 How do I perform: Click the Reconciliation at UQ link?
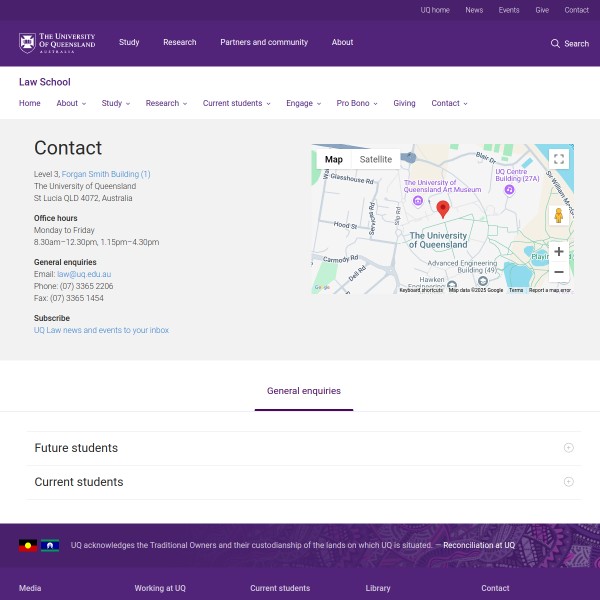479,545
